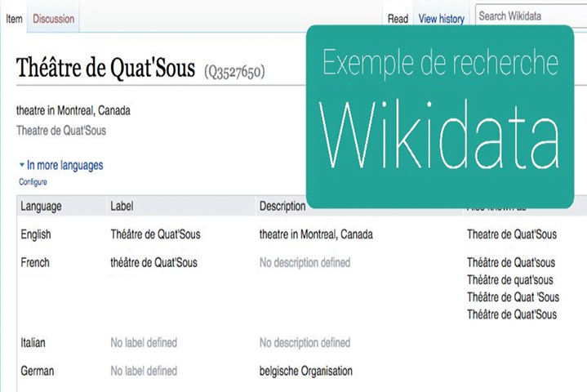Image resolution: width=587 pixels, height=392 pixels.
Task: Click the Théâtre de Quat'Sous page title
Action: pyautogui.click(x=105, y=68)
